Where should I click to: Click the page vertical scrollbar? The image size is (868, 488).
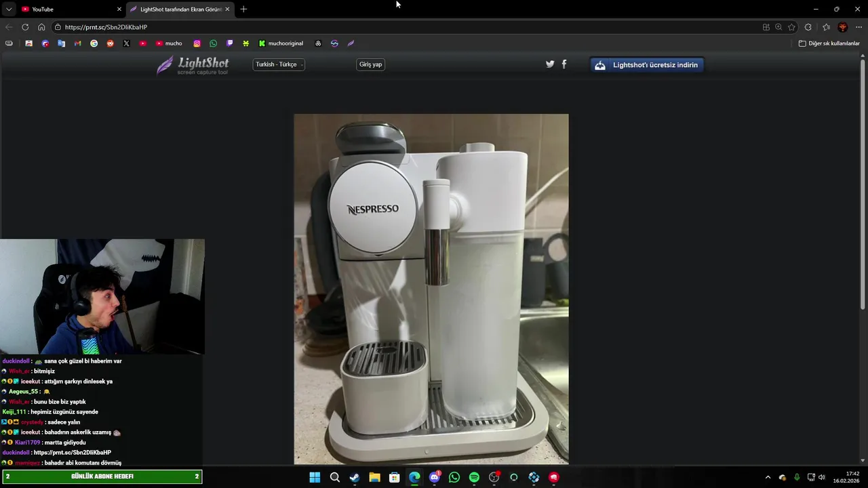click(863, 183)
